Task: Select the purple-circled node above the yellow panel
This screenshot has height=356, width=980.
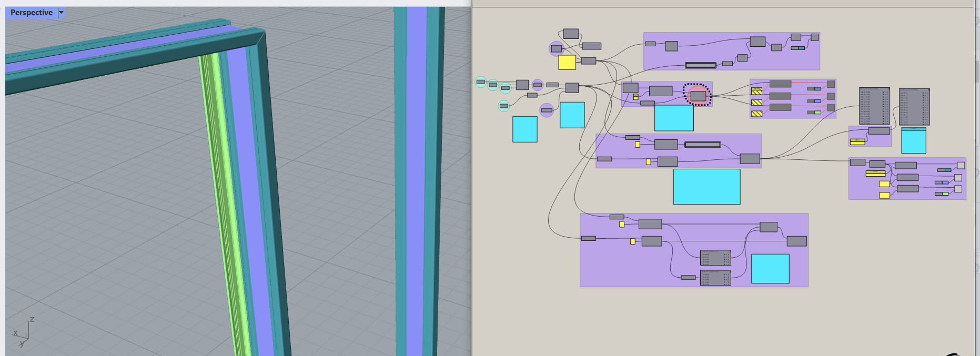Action: tap(557, 48)
